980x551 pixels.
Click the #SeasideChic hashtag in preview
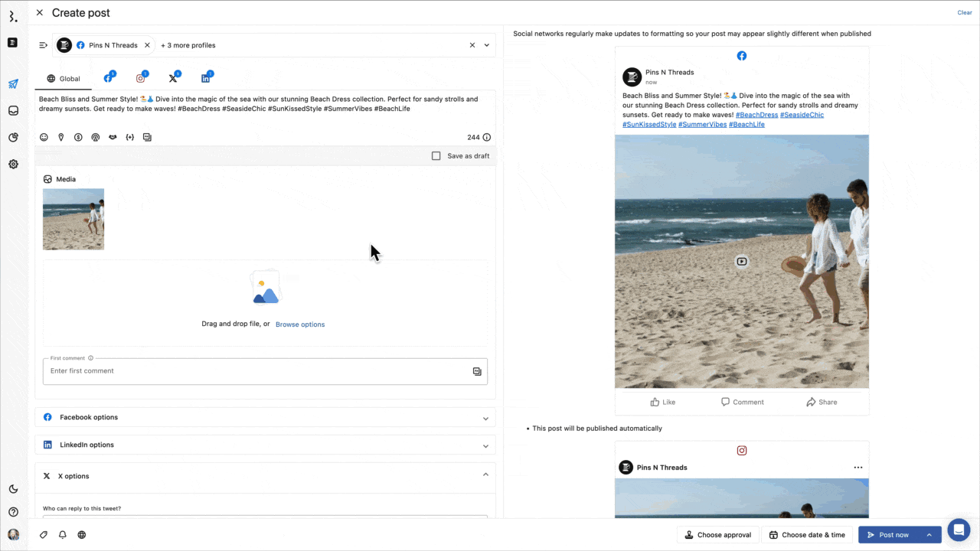click(x=802, y=115)
